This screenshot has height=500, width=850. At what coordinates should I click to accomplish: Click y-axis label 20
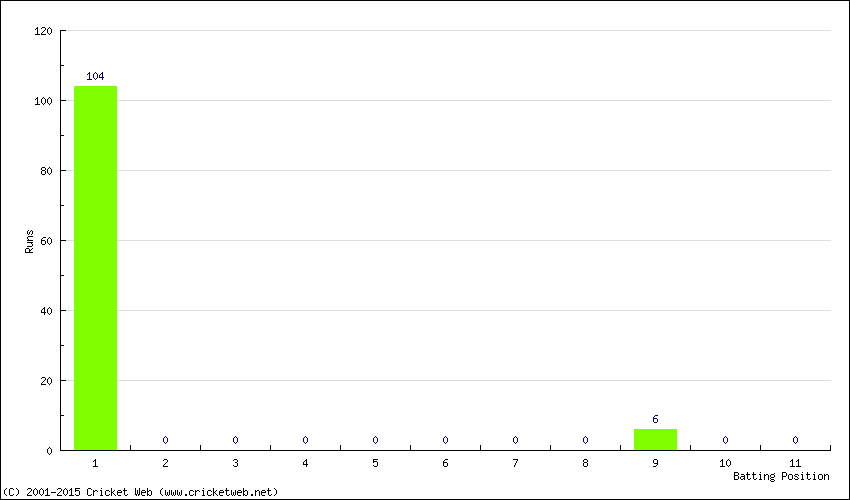pos(46,381)
